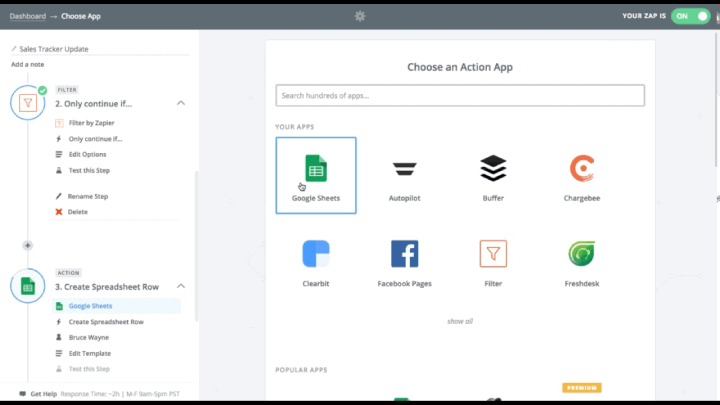
Task: Toggle the Your Zap Is ON switch
Action: click(690, 16)
